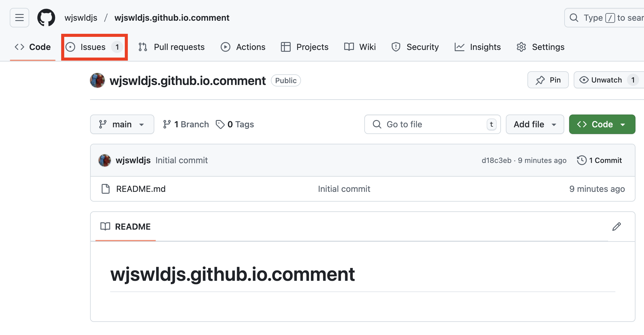Viewport: 644px width, 335px height.
Task: Pin this repository to profile
Action: 548,80
